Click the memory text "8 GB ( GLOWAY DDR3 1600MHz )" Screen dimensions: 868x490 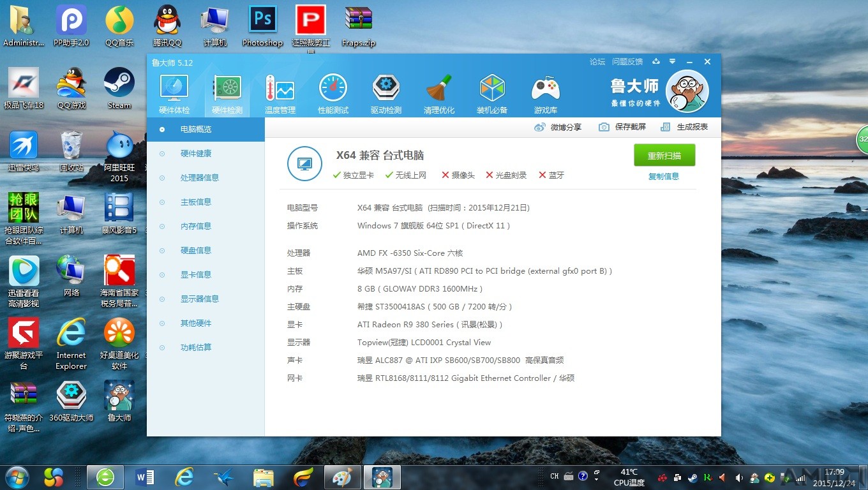point(420,289)
